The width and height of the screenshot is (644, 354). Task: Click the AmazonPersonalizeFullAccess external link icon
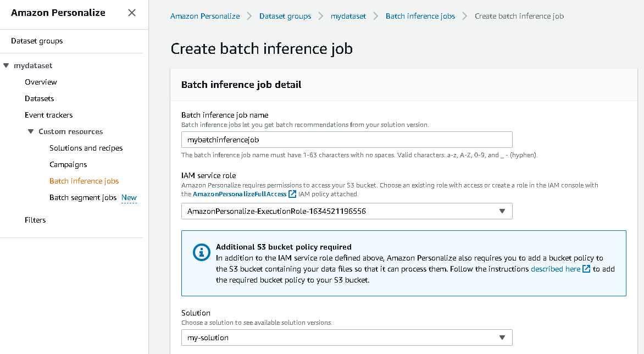[292, 194]
